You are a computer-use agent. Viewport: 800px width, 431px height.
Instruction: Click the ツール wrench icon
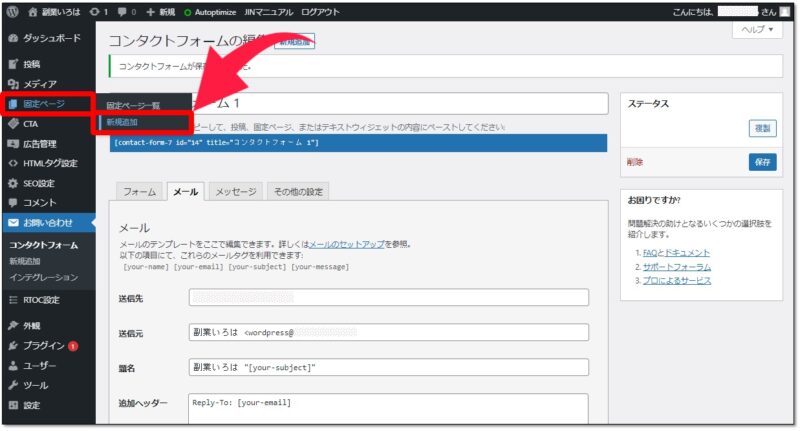[13, 385]
